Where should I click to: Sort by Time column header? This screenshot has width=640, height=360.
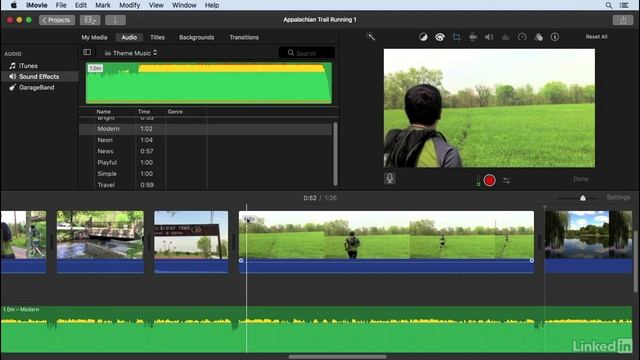pos(144,111)
